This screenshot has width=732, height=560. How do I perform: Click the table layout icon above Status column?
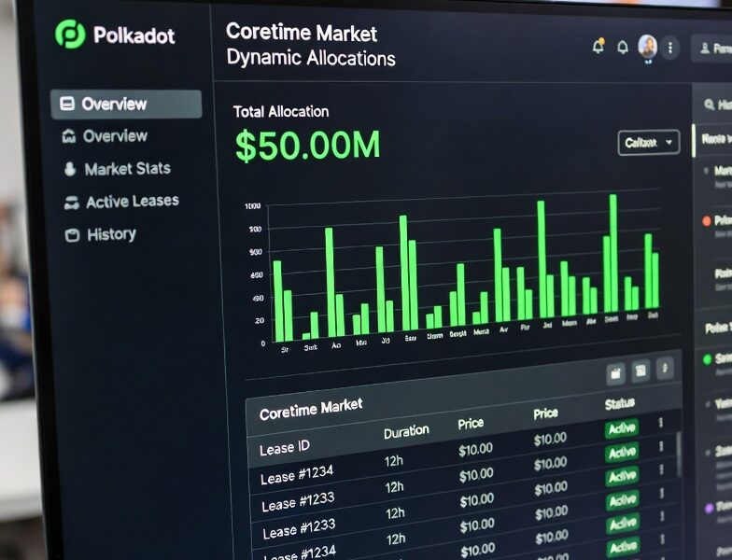[x=640, y=371]
